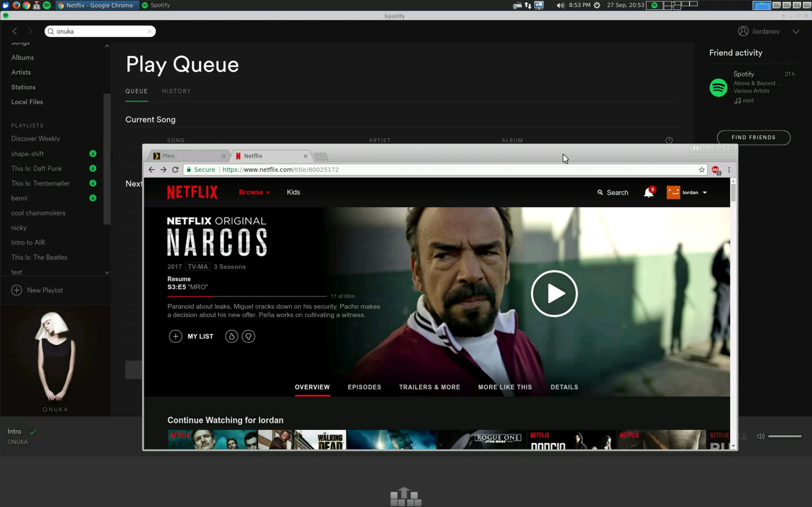Click the Narcos thumbs down icon
Screen dimensions: 812x507
(248, 337)
